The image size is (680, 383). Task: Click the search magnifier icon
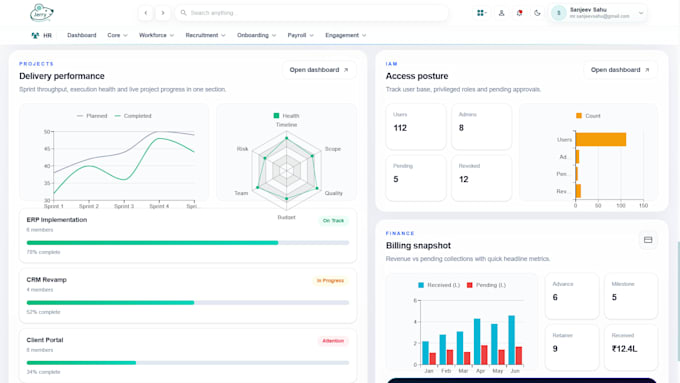183,13
